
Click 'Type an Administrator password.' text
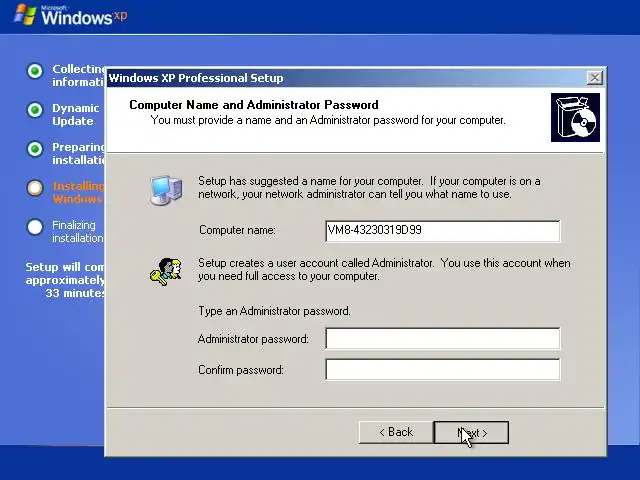274,311
